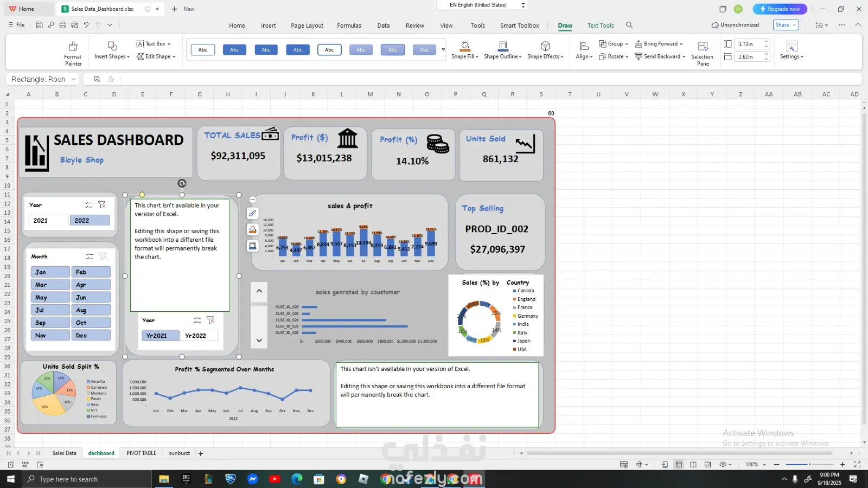Open File Explorer from the taskbar

coord(164,479)
